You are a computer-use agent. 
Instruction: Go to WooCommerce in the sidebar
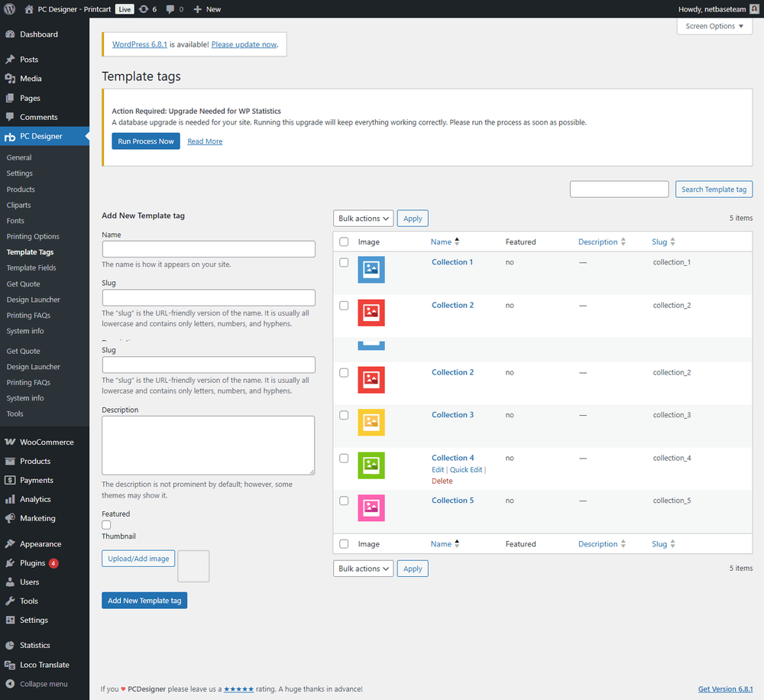point(46,442)
